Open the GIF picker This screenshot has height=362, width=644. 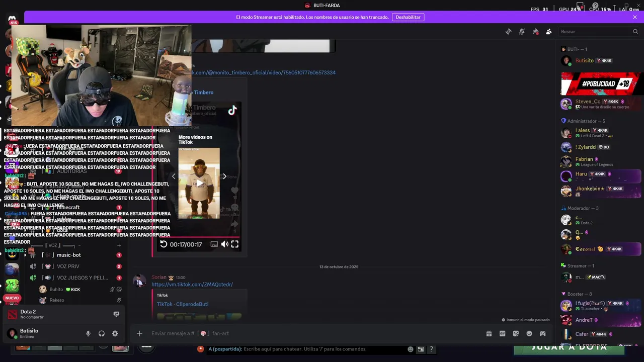[x=502, y=333]
